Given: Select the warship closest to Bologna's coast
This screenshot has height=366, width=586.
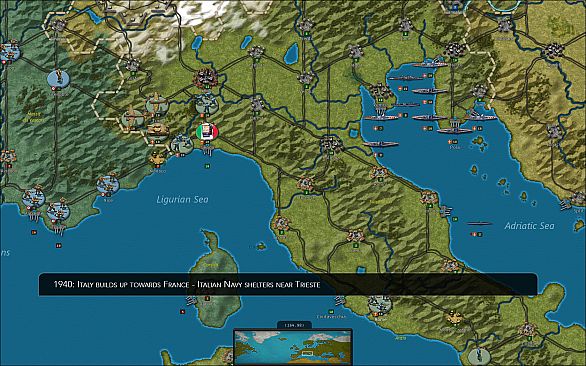Looking at the screenshot, I should pos(380,144).
